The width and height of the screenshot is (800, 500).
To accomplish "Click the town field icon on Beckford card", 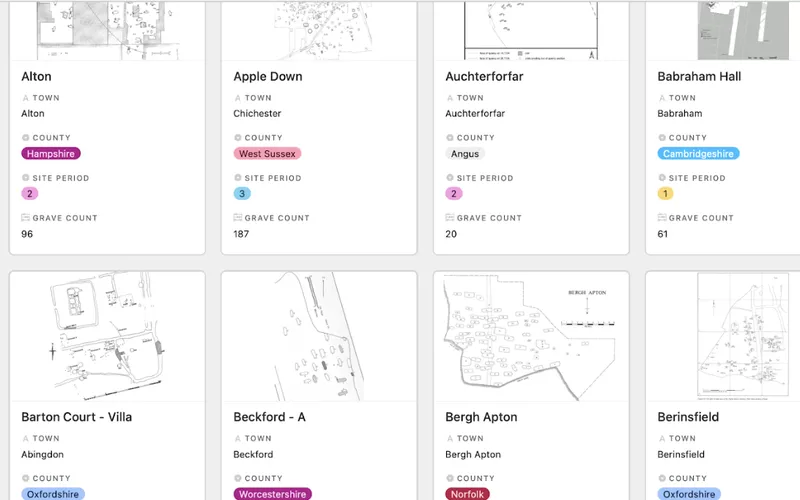I will click(238, 438).
